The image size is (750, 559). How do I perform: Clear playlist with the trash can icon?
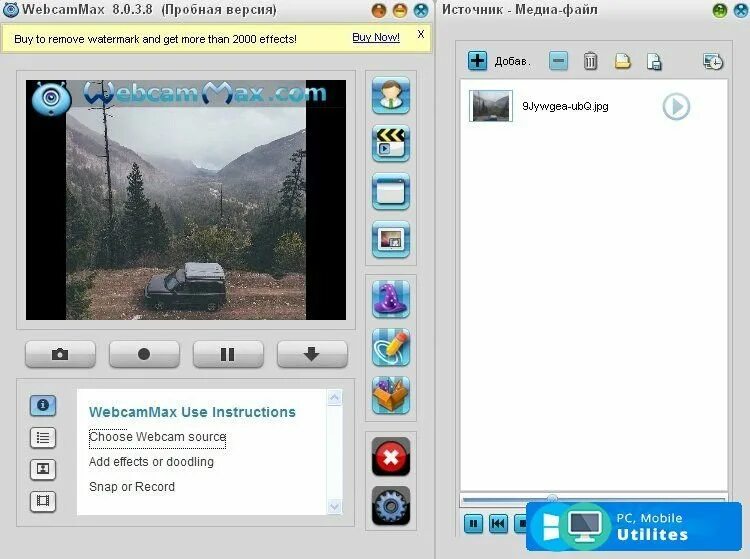(x=590, y=61)
